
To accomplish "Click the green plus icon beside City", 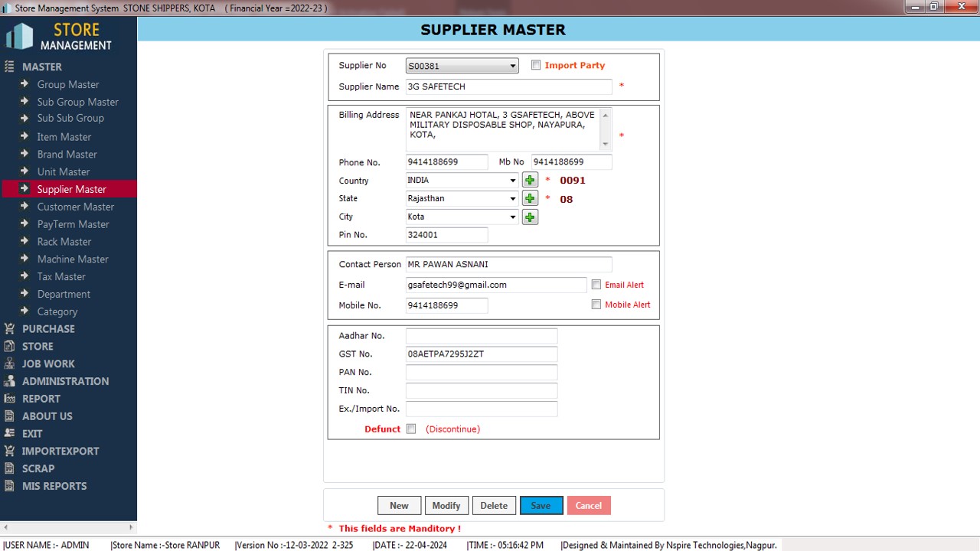I will pyautogui.click(x=530, y=217).
